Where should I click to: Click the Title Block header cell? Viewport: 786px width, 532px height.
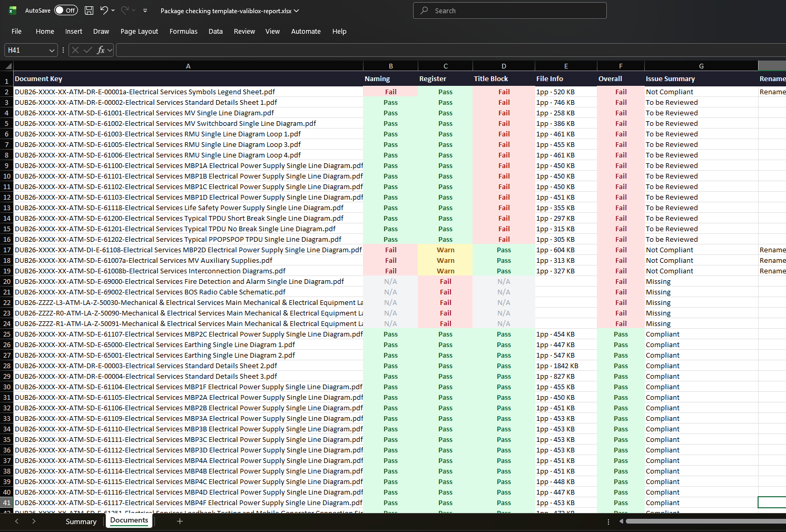point(504,78)
